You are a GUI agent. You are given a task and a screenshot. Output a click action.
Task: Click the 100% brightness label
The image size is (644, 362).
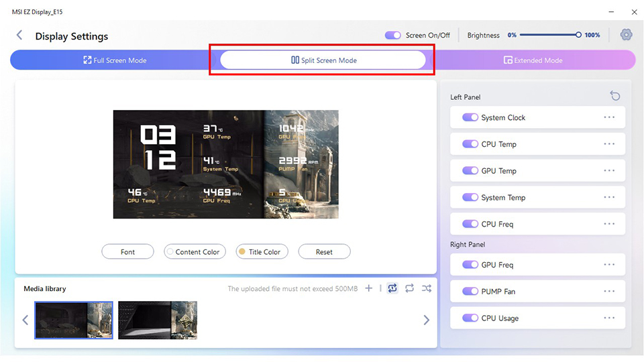click(592, 35)
